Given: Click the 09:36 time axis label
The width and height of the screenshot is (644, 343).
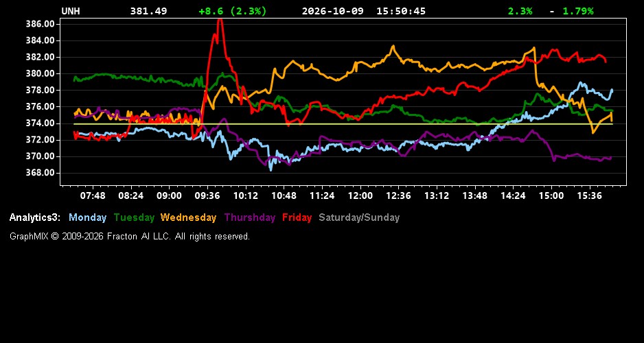Looking at the screenshot, I should coord(207,196).
